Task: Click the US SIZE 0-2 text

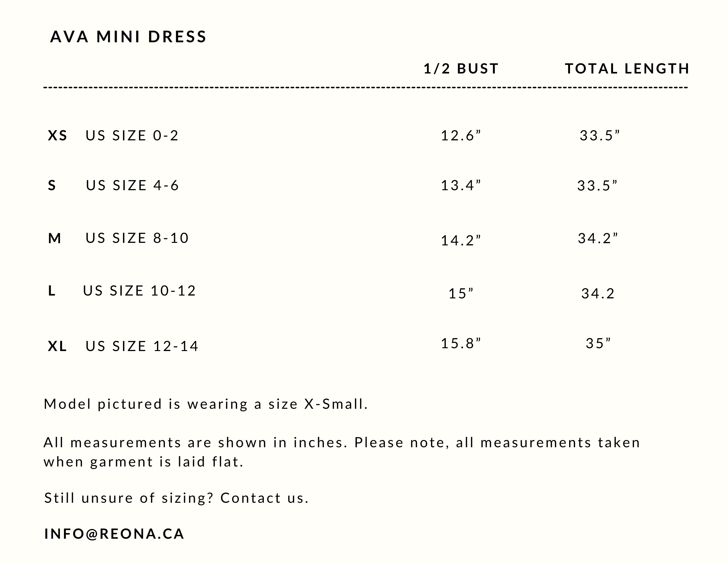Action: (132, 136)
